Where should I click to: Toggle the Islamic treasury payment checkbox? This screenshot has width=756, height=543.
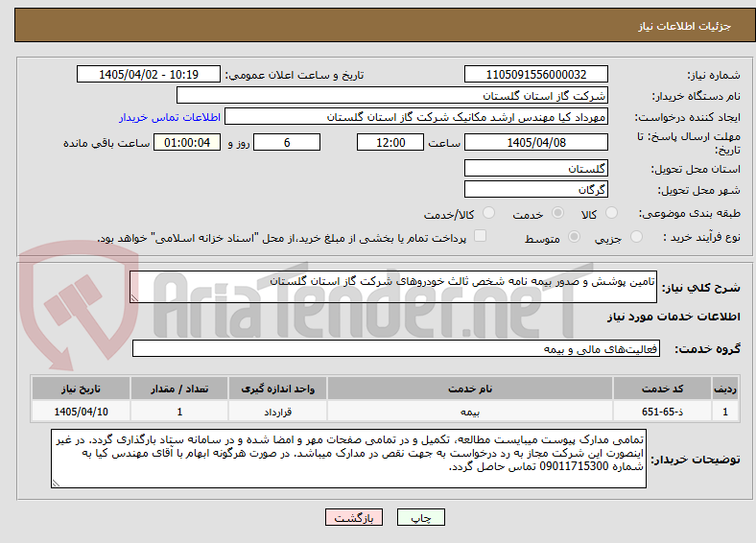click(x=481, y=236)
